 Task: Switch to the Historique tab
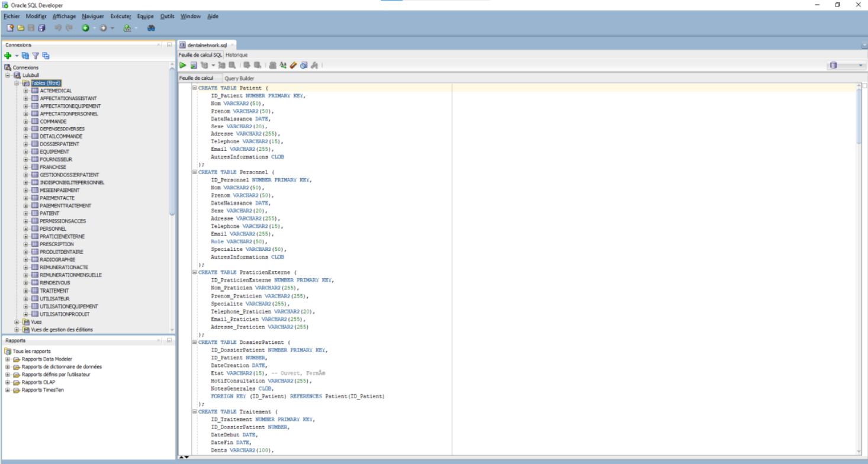tap(236, 55)
